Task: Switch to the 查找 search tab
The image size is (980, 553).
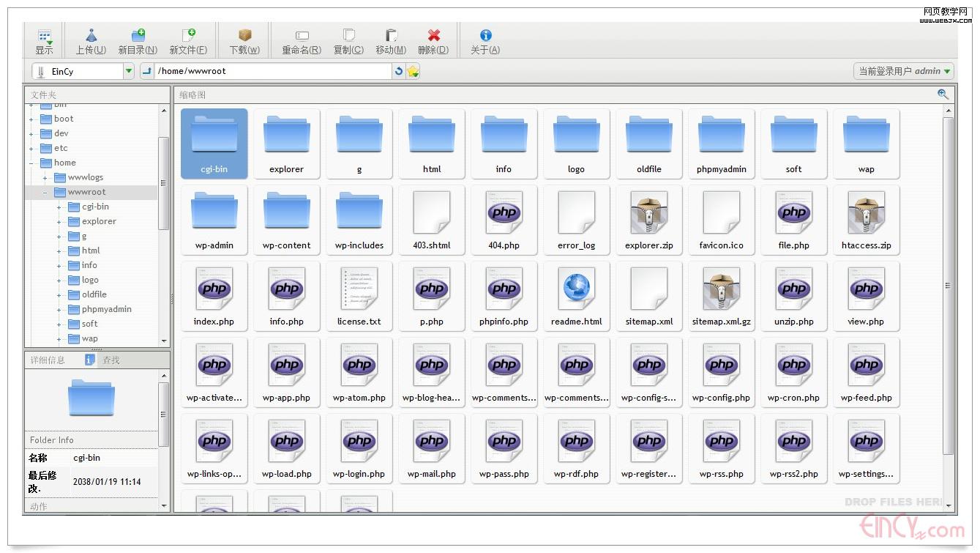Action: [x=111, y=360]
